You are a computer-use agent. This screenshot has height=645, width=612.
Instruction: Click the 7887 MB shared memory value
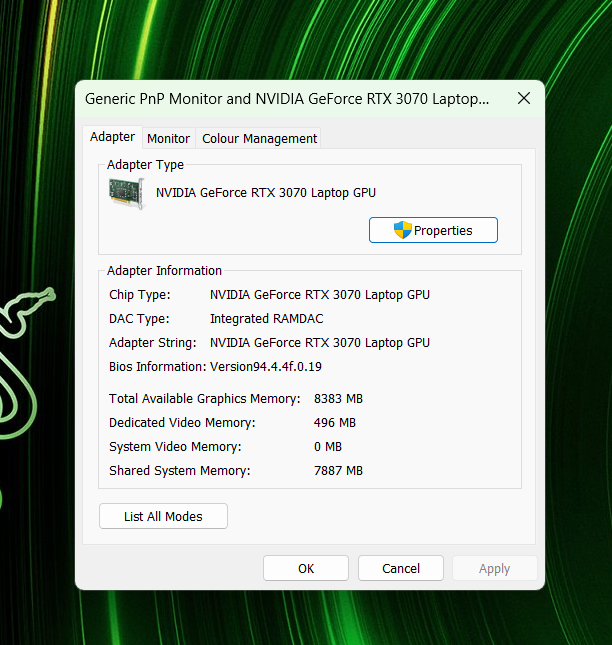pos(338,470)
